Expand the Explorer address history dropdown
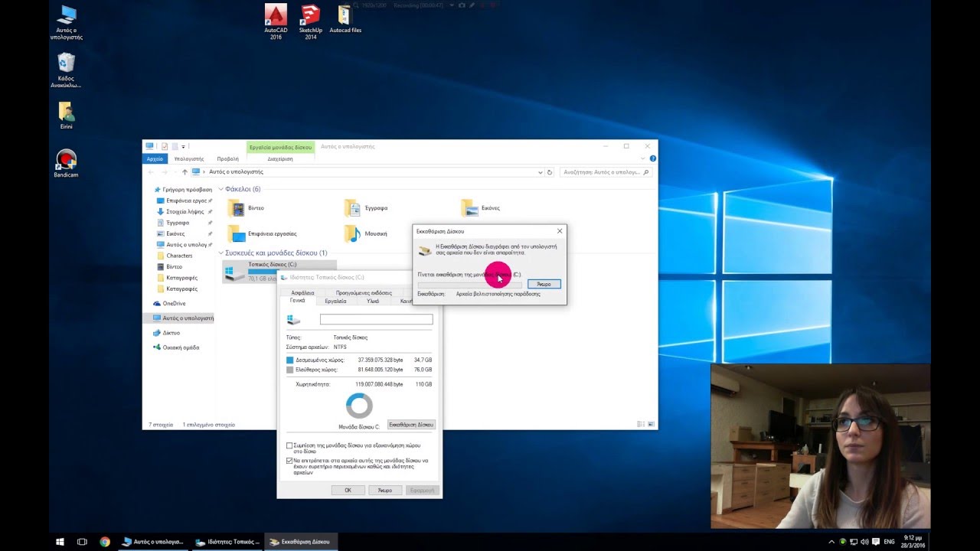The height and width of the screenshot is (551, 980). tap(541, 172)
